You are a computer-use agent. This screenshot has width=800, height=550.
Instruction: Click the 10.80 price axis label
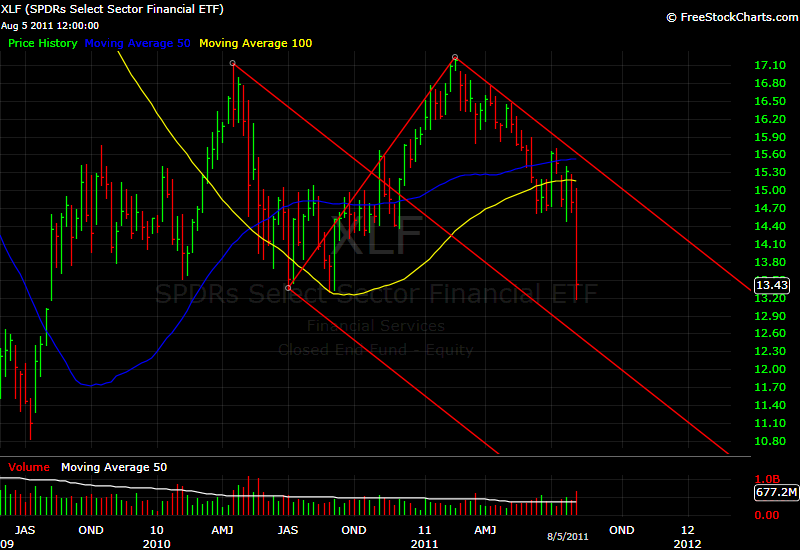[x=770, y=441]
